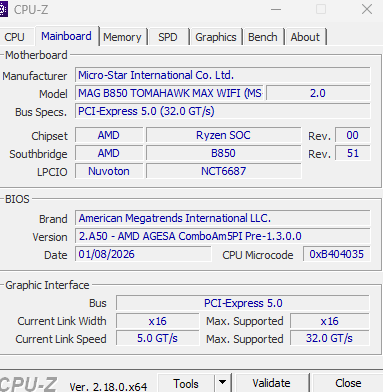Click the Chipset vendor AMD field

point(109,135)
